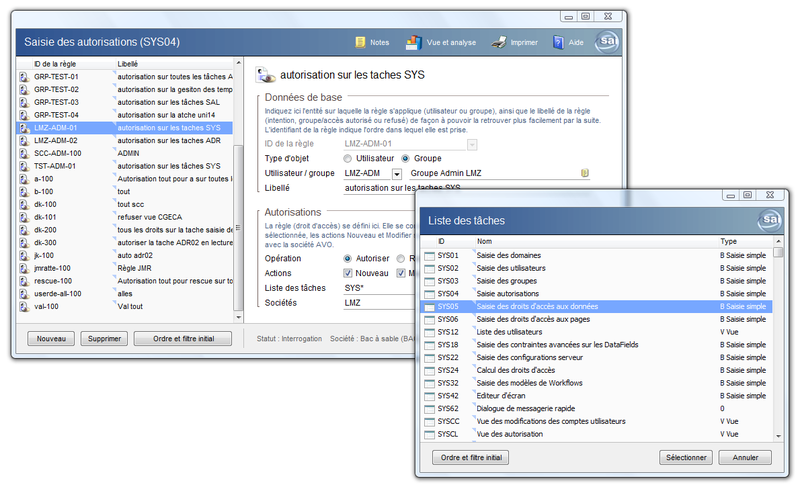Screen dimensions: 800x487
Task: Click the Sélectionner button
Action: (x=685, y=457)
